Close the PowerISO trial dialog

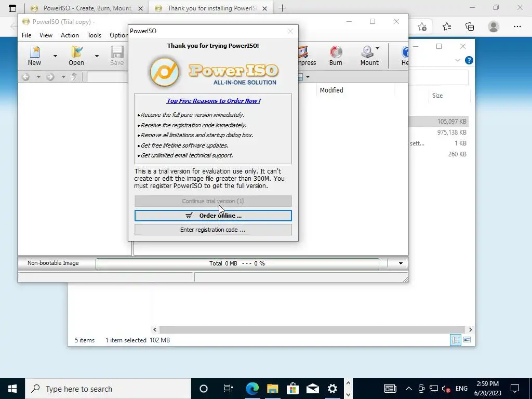(290, 31)
